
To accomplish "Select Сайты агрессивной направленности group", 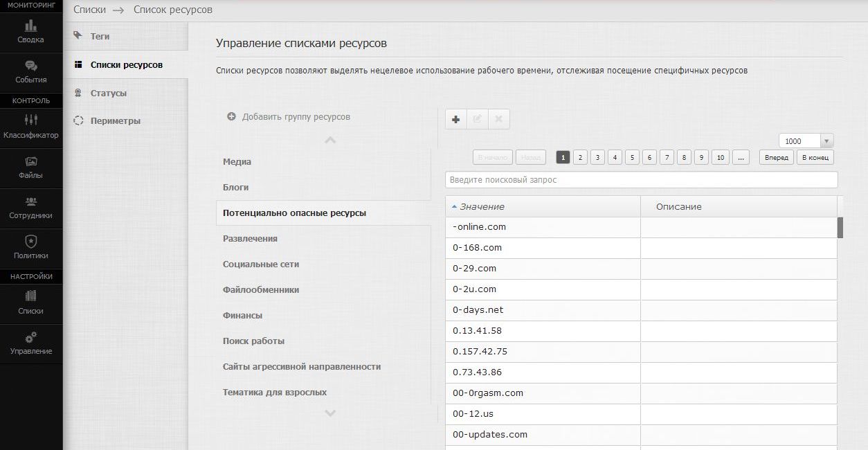I will click(323, 367).
